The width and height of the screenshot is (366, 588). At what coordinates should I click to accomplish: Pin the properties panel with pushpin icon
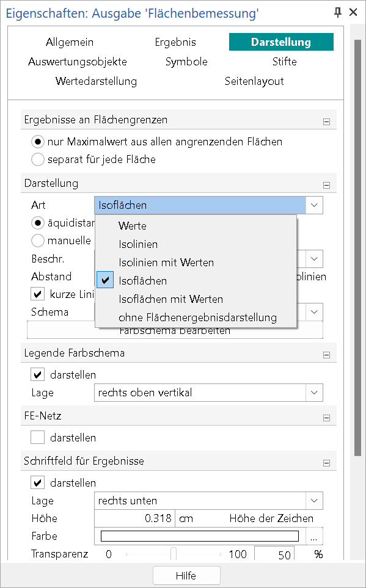click(338, 12)
